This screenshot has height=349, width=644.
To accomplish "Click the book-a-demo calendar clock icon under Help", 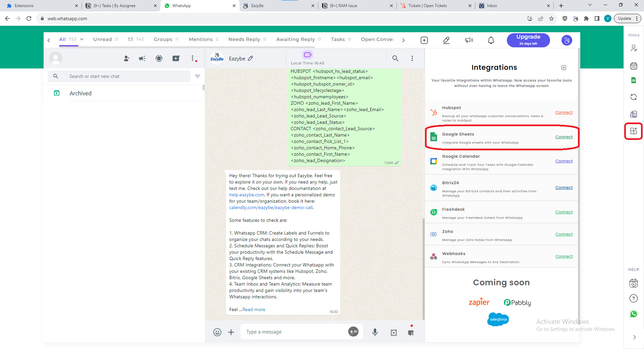I will click(633, 283).
